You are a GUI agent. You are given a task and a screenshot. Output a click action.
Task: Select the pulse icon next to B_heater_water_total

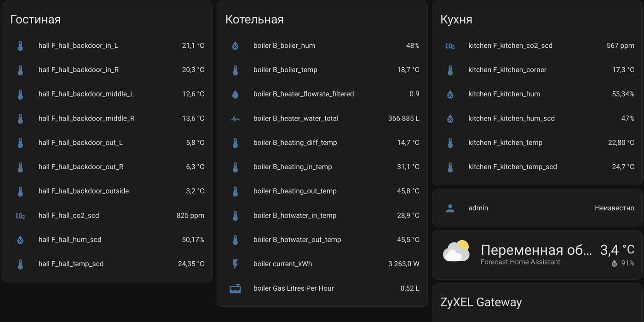tap(235, 118)
